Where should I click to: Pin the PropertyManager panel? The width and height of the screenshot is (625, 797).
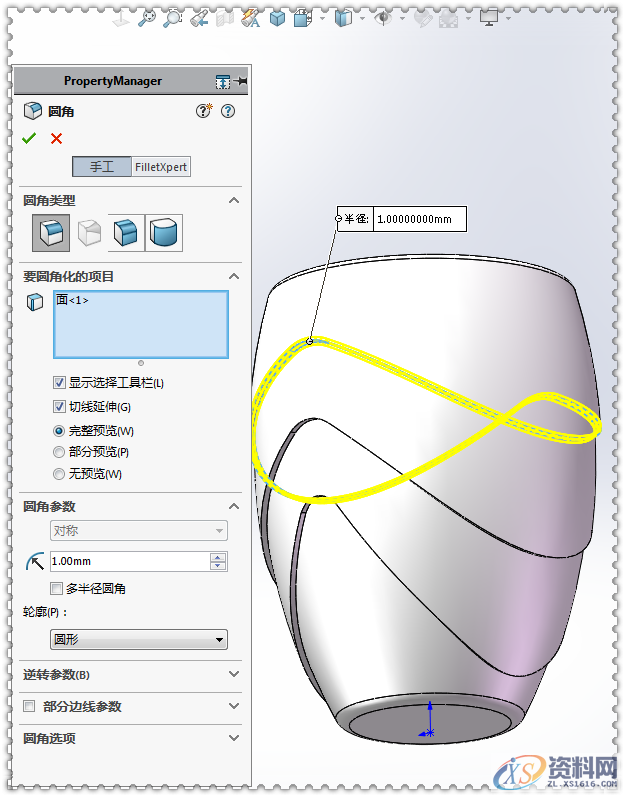pyautogui.click(x=240, y=81)
